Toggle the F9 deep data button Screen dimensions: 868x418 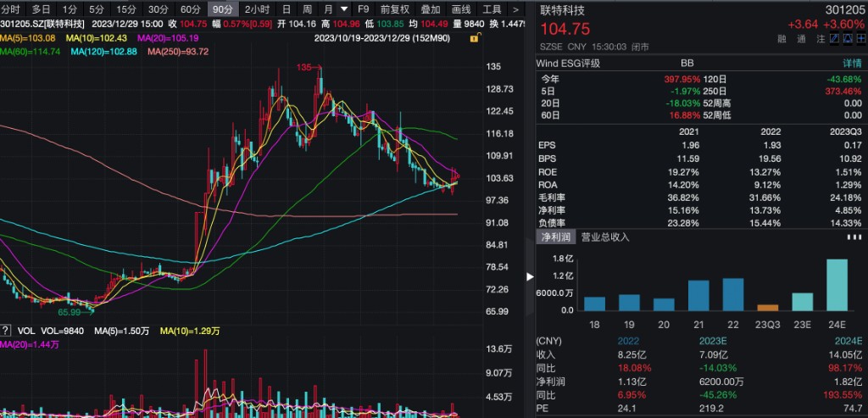pos(364,8)
